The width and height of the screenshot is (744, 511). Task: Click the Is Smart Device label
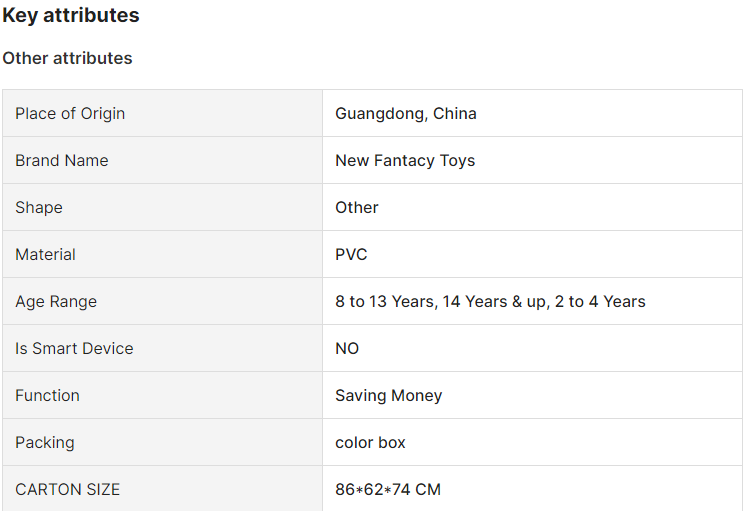pos(74,349)
